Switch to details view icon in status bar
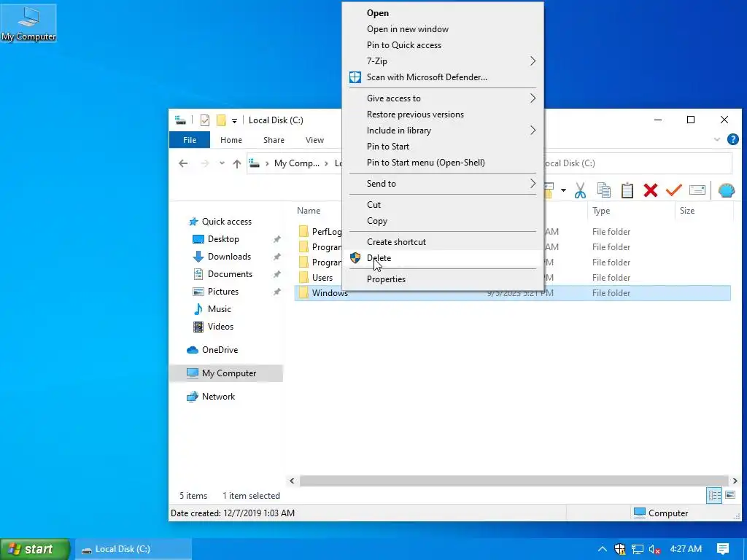Viewport: 747px width, 560px height. (714, 495)
